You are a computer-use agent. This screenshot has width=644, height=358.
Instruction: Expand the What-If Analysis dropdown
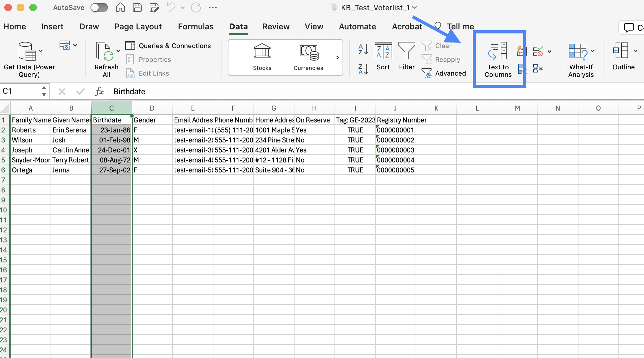pyautogui.click(x=593, y=51)
